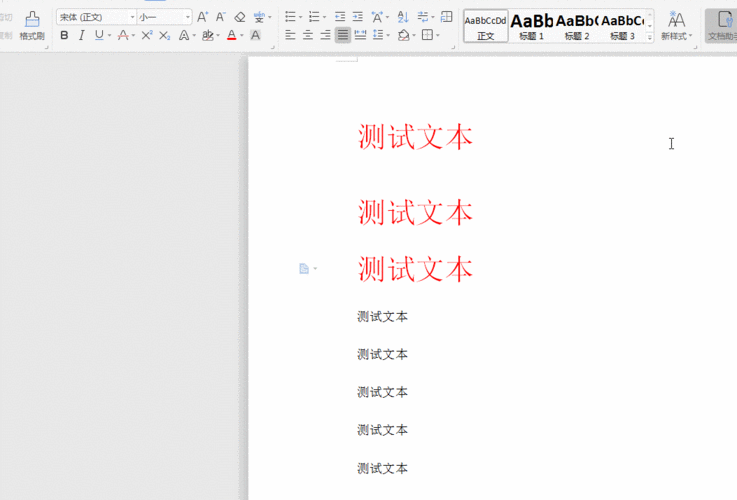Click the character shading icon

click(x=256, y=35)
